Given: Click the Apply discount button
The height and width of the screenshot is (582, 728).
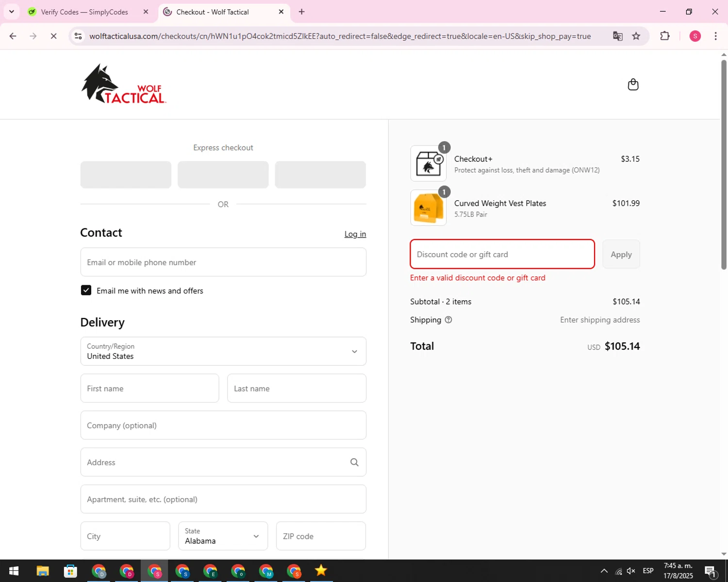Looking at the screenshot, I should coord(621,254).
